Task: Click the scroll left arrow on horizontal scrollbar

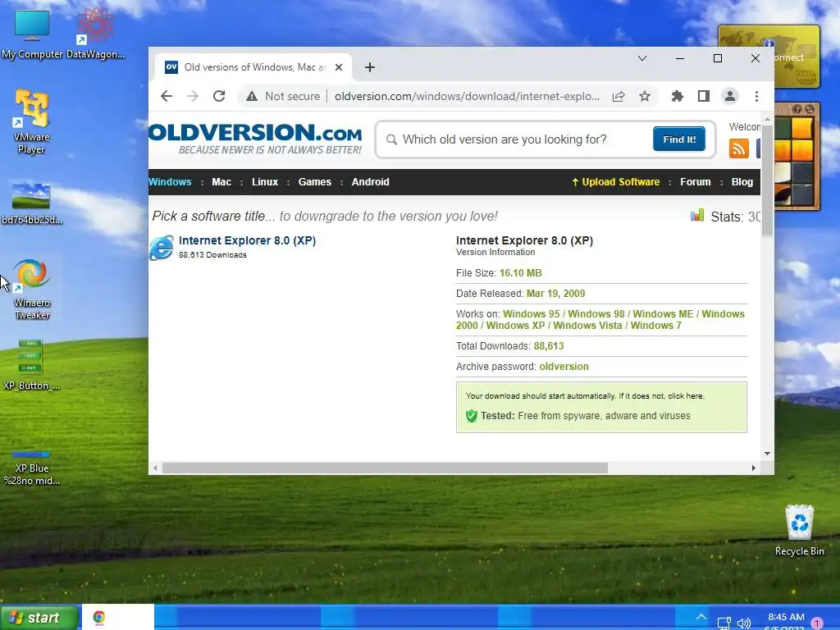Action: (155, 468)
